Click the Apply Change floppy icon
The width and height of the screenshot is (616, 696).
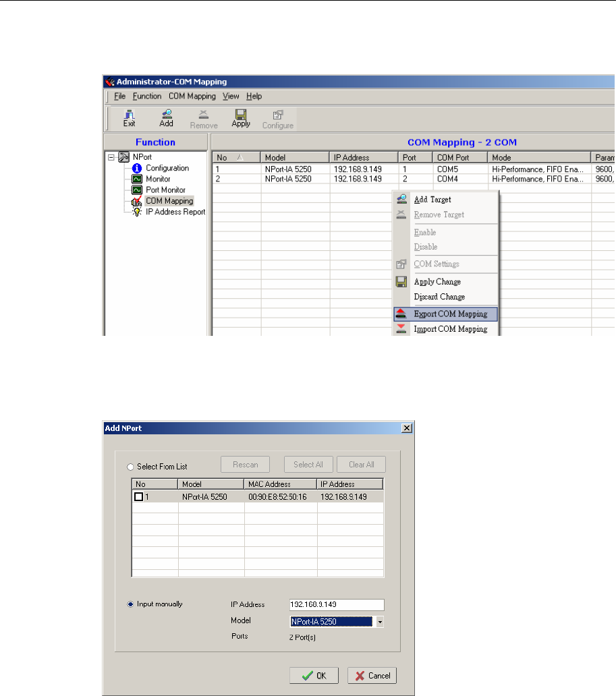tap(401, 282)
